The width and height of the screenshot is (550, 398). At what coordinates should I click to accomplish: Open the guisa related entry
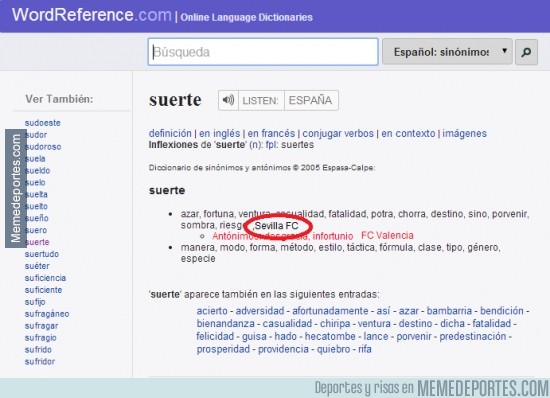click(254, 336)
